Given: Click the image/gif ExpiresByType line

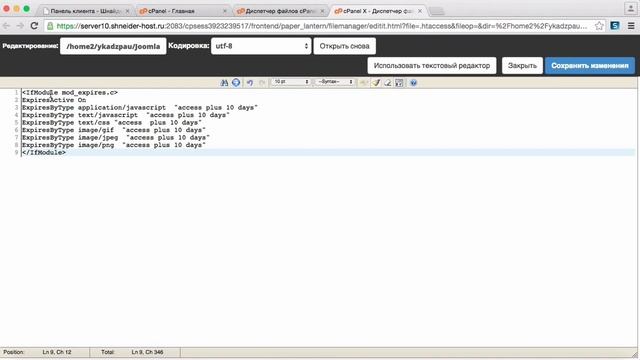Looking at the screenshot, I should [114, 130].
